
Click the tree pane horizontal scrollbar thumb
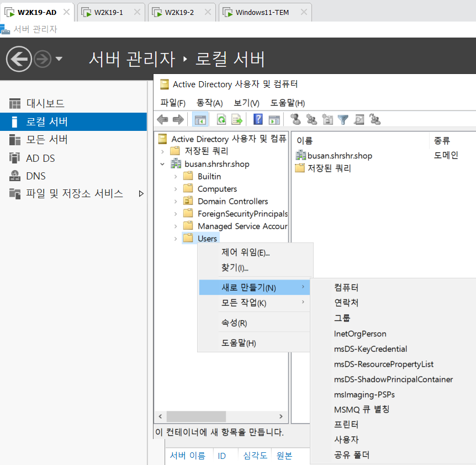196,416
